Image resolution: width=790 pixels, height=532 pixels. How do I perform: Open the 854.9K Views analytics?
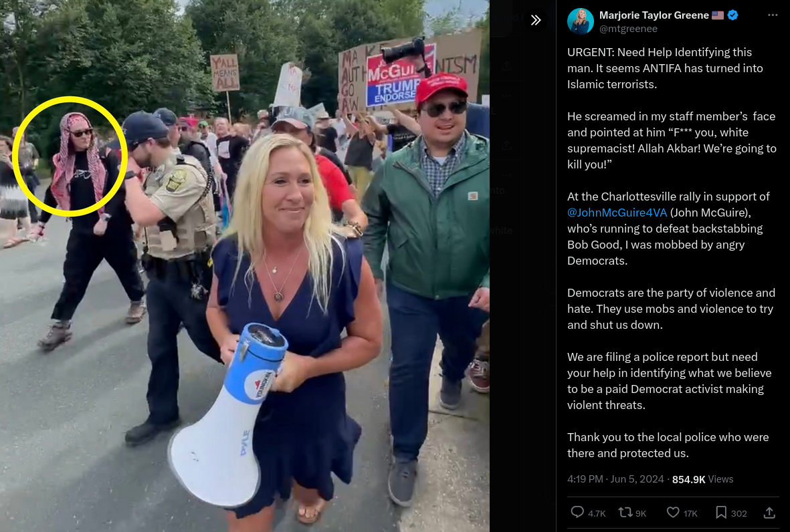click(x=702, y=479)
